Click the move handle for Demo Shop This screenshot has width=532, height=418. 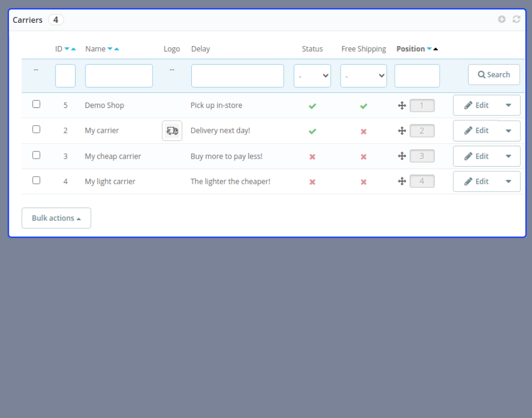tap(402, 105)
